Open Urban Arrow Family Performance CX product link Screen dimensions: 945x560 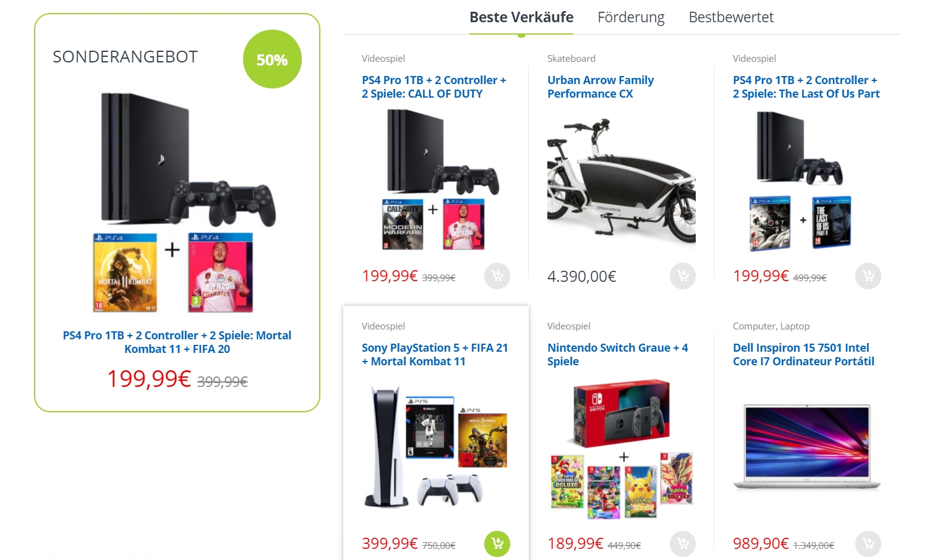601,87
